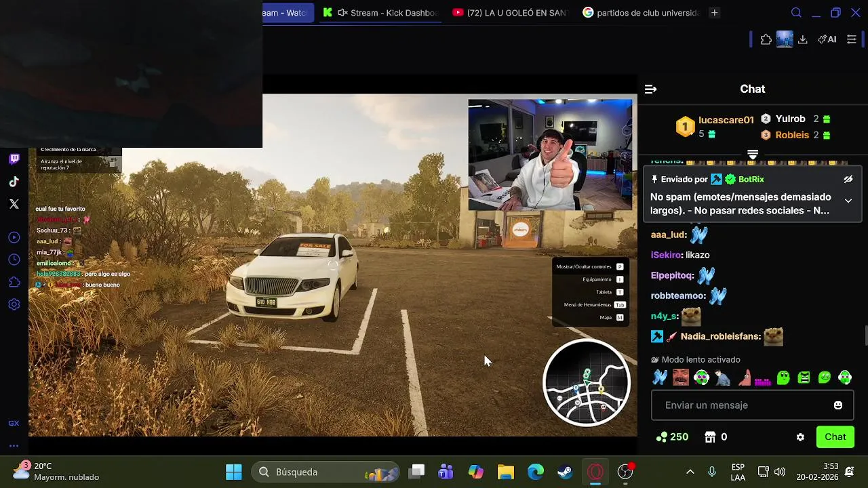Open File Explorer from taskbar
Image resolution: width=868 pixels, height=488 pixels.
(506, 472)
